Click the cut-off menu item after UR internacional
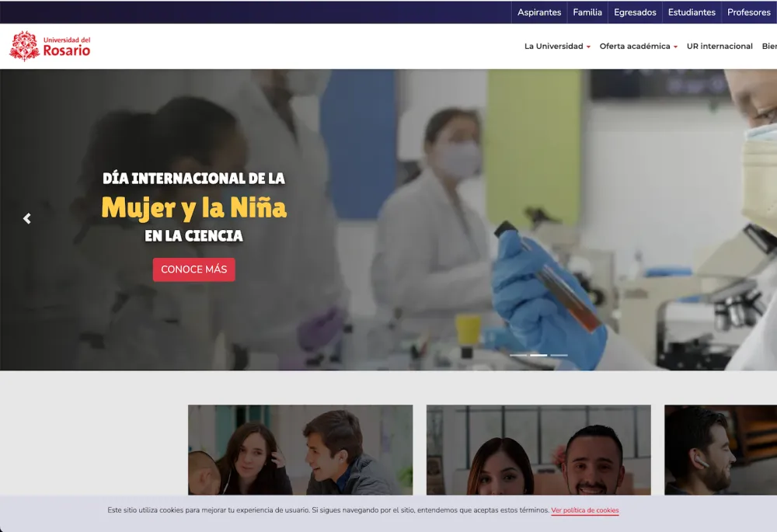The image size is (777, 532). (768, 47)
